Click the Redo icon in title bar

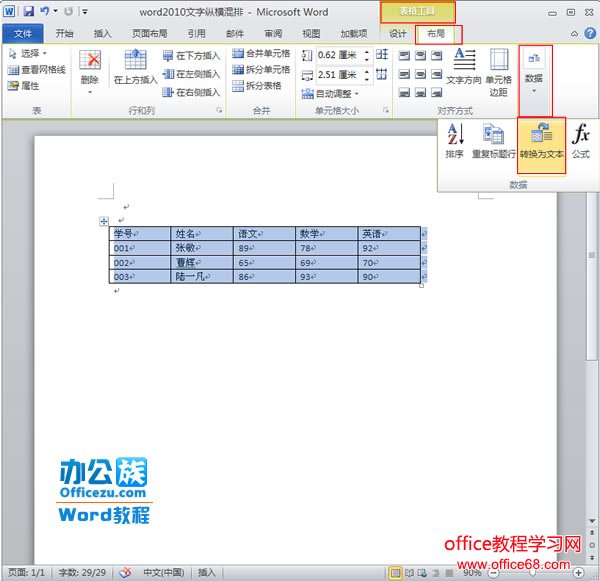pyautogui.click(x=68, y=11)
